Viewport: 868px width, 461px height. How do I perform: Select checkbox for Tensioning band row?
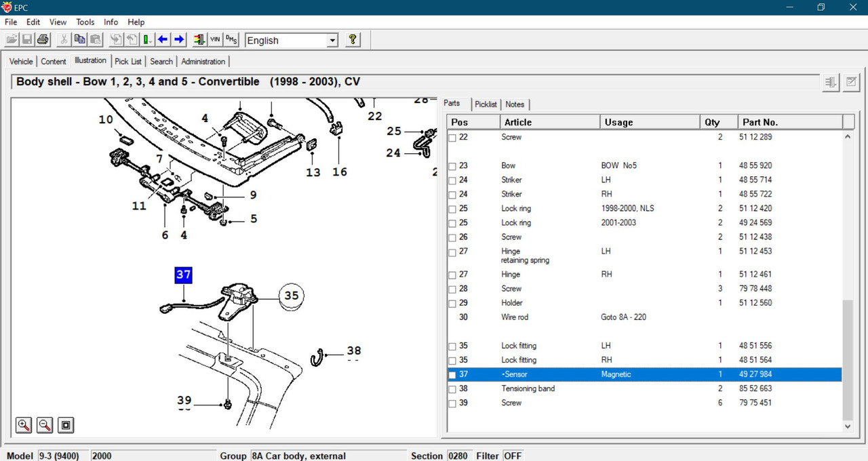(453, 389)
